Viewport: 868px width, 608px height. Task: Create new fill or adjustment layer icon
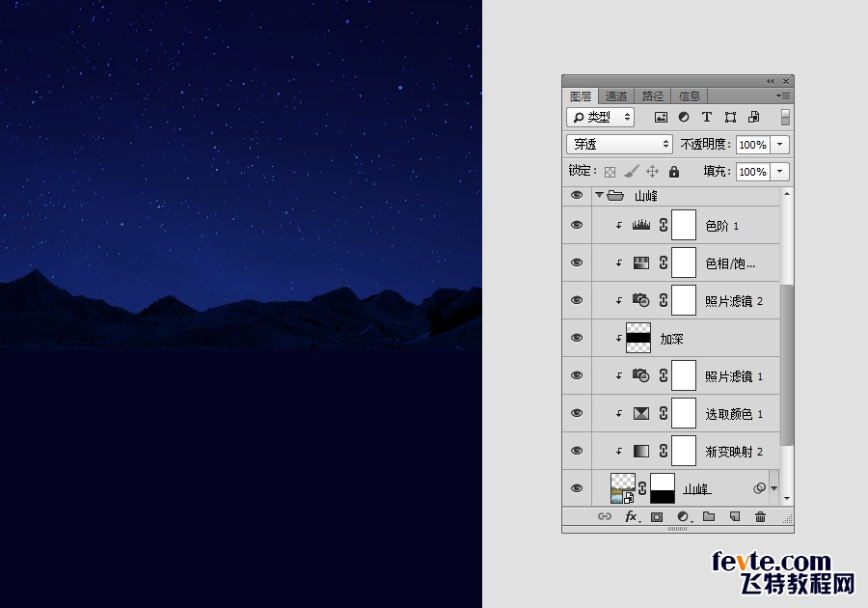tap(685, 516)
